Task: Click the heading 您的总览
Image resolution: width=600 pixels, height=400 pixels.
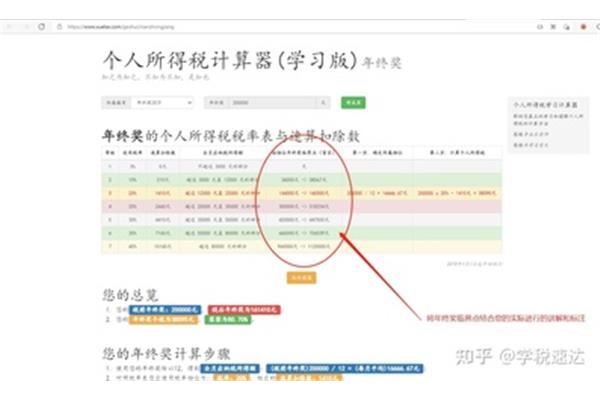Action: (130, 295)
